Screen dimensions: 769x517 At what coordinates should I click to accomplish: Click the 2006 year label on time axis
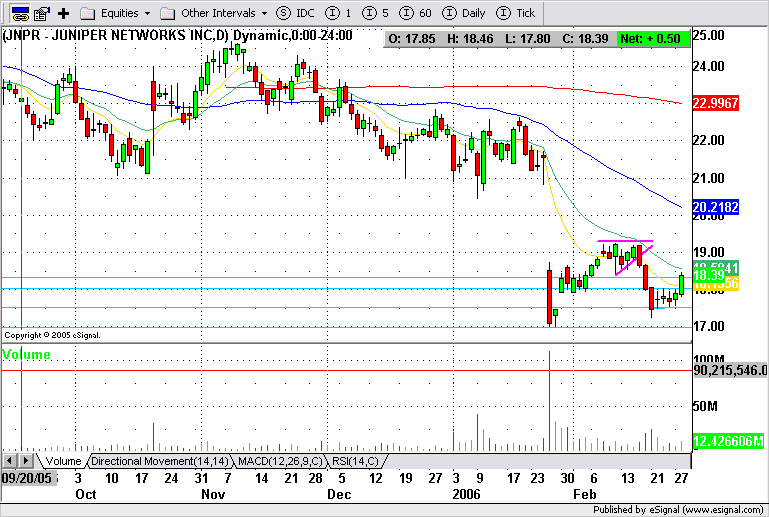[466, 494]
